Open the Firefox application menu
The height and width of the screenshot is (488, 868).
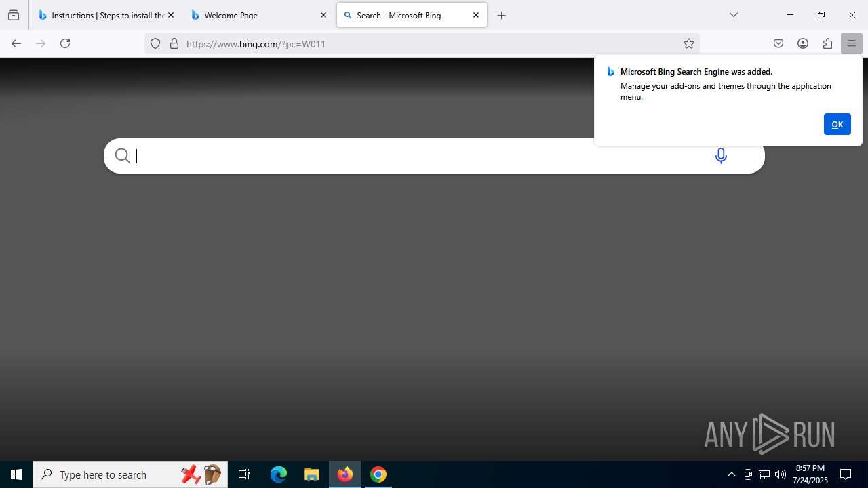(852, 43)
